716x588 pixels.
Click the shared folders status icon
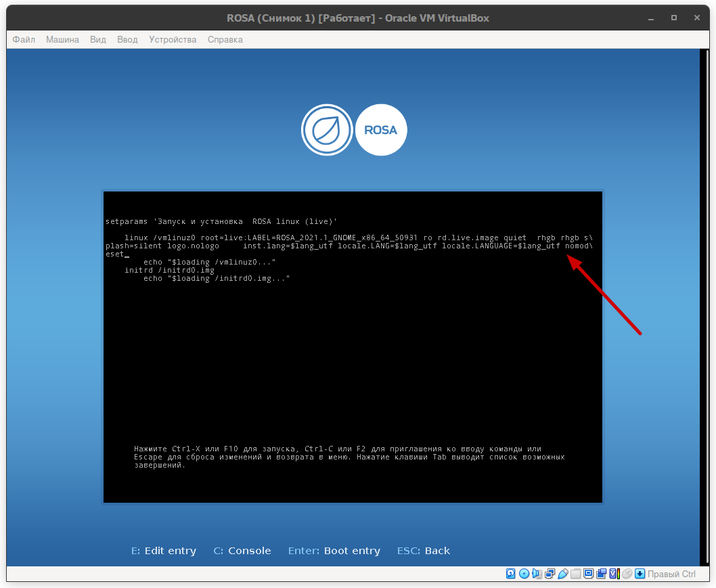pos(575,573)
